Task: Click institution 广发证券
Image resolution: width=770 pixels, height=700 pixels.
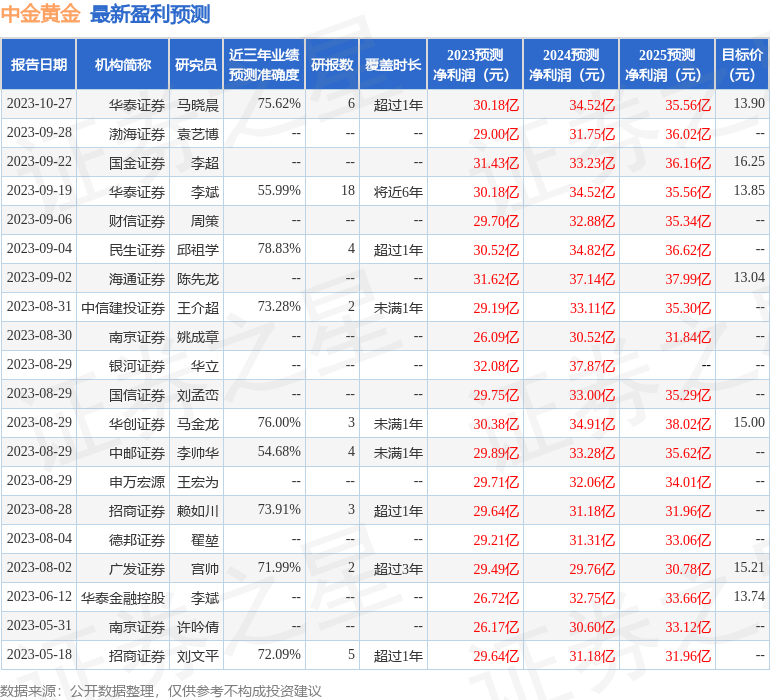Action: click(137, 569)
